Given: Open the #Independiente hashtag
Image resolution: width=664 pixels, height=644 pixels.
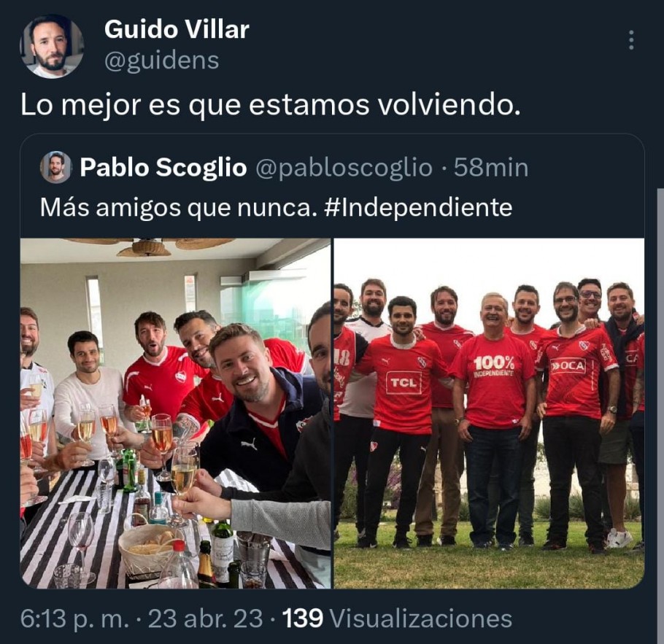Looking at the screenshot, I should click(418, 207).
